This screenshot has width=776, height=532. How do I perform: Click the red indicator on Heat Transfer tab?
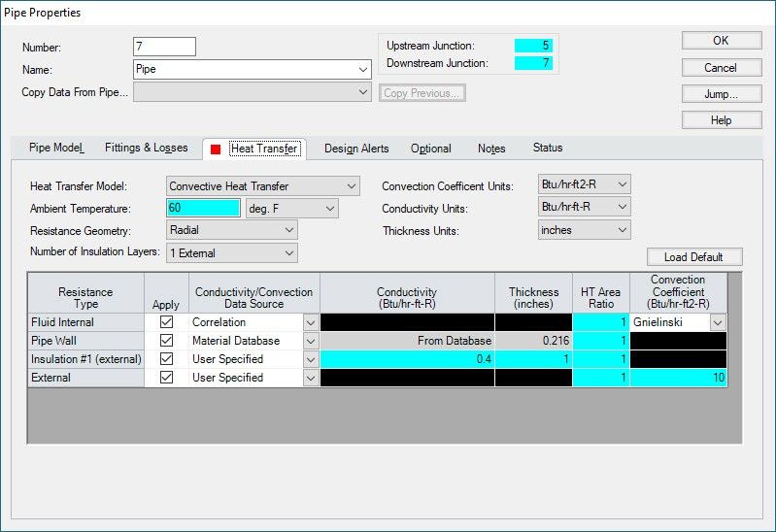tap(216, 150)
